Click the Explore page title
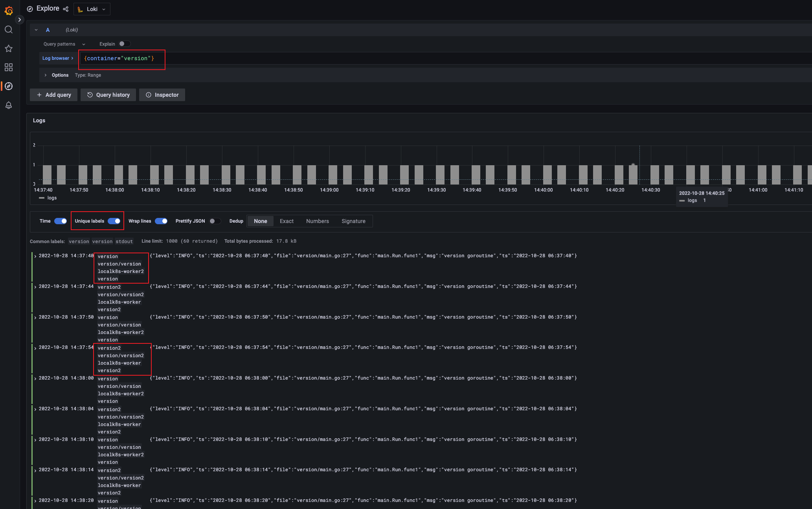Viewport: 812px width, 509px height. click(x=48, y=9)
